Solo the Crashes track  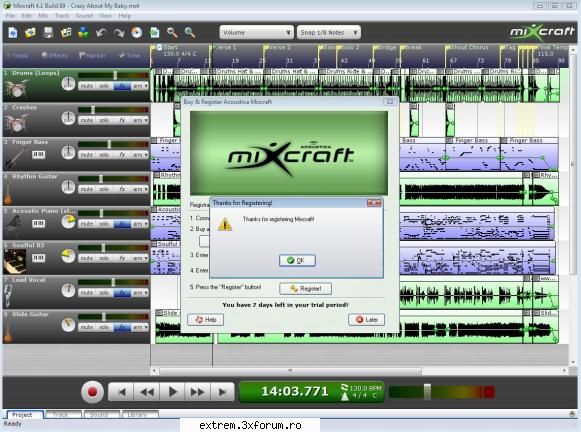click(x=104, y=120)
